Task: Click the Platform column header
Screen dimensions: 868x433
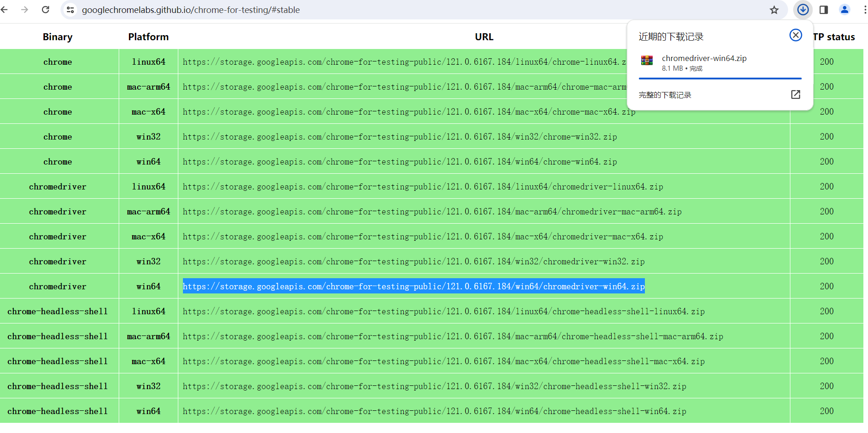Action: pos(148,37)
